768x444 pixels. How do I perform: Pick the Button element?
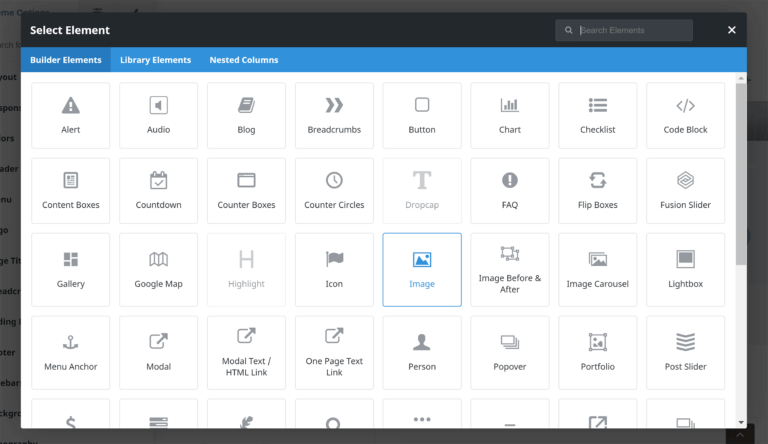tap(422, 116)
